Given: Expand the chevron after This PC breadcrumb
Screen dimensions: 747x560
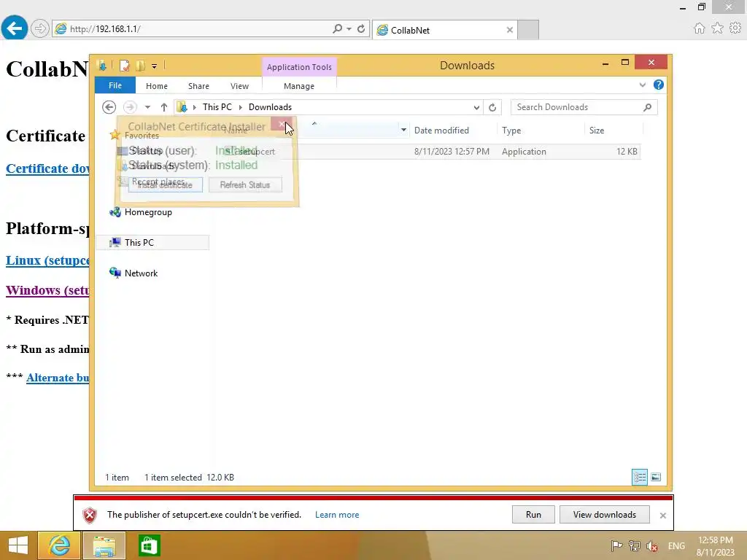Looking at the screenshot, I should pyautogui.click(x=241, y=107).
